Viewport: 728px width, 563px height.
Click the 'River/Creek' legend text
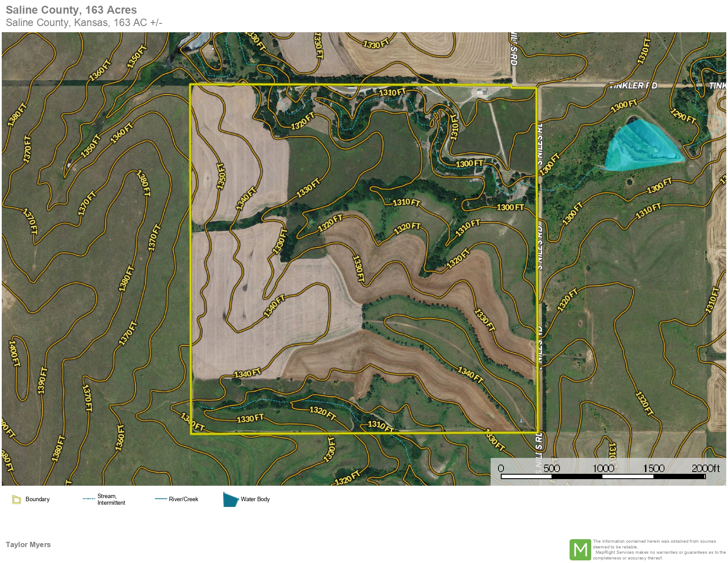[184, 499]
